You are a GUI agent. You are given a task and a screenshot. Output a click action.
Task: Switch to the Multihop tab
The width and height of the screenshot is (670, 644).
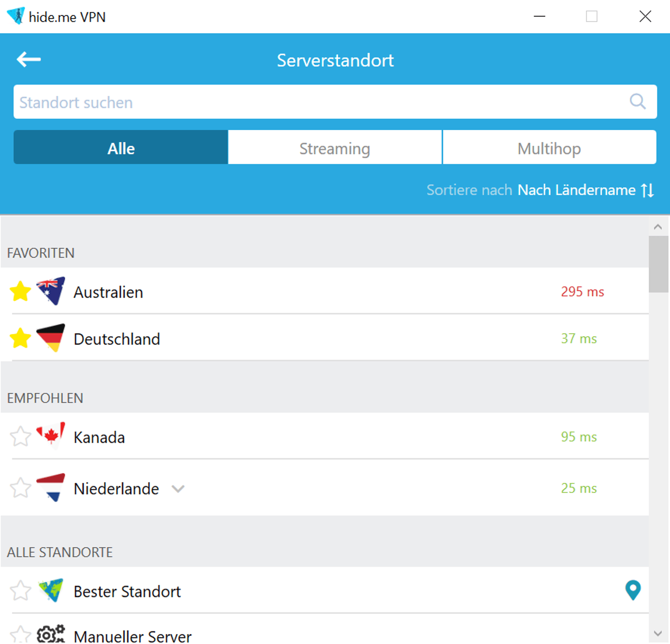click(549, 147)
